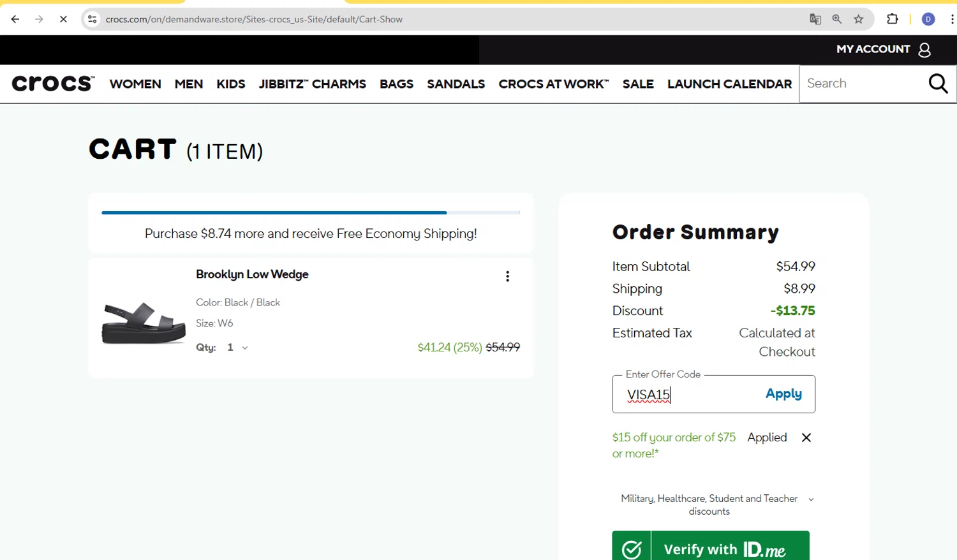Open the Bags menu
Screen dimensions: 957x560
pyautogui.click(x=396, y=84)
